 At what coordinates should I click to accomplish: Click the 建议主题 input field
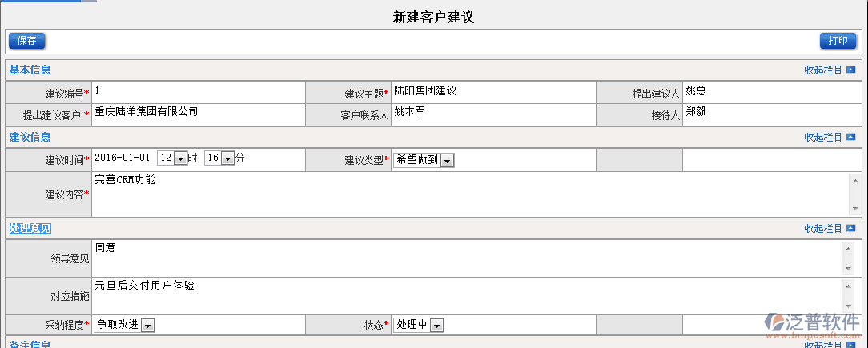click(492, 92)
